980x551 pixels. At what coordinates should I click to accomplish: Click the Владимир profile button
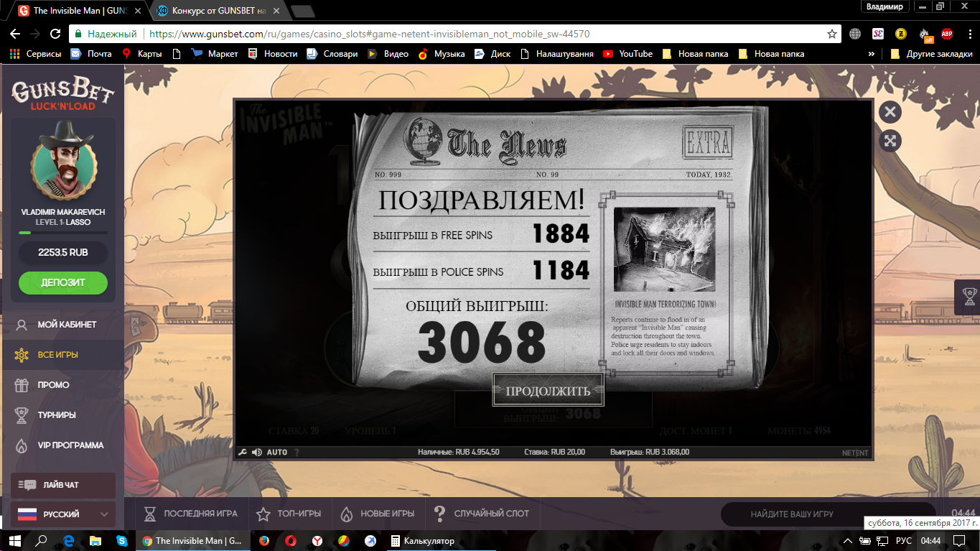click(x=885, y=6)
